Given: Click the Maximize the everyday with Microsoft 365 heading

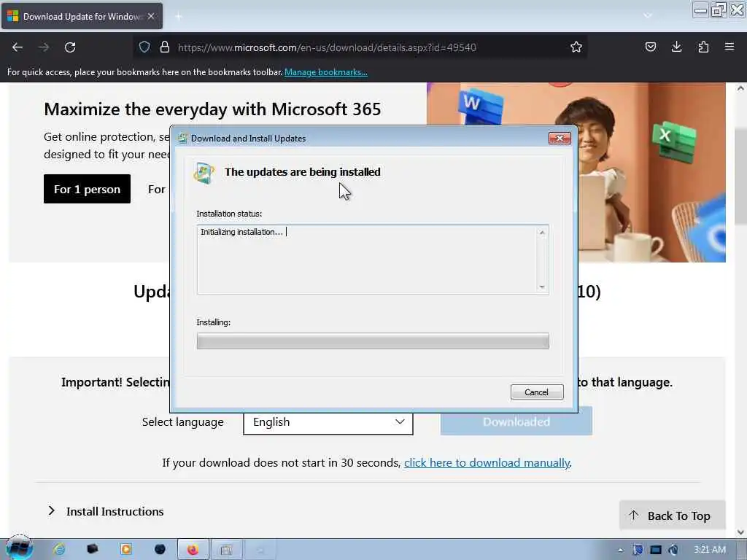Looking at the screenshot, I should [212, 109].
